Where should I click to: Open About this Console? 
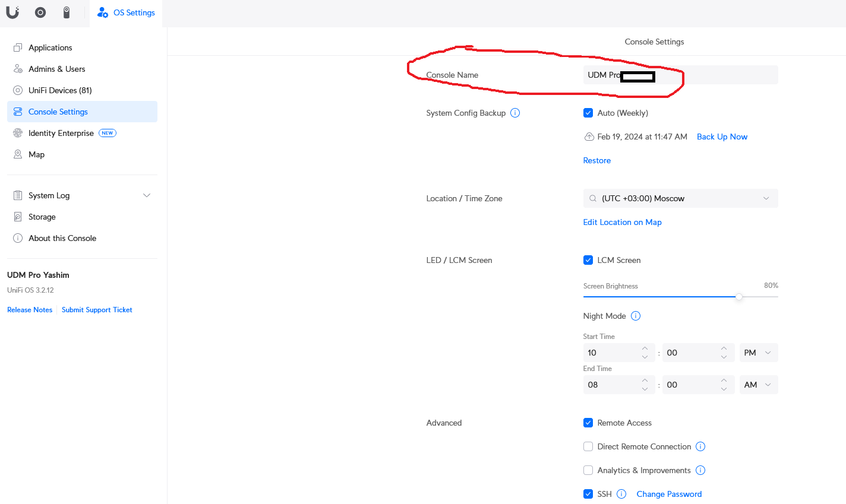[x=82, y=238]
